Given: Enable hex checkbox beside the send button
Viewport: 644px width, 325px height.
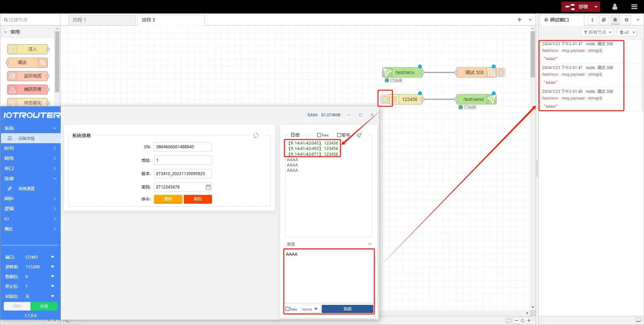Looking at the screenshot, I should 287,309.
